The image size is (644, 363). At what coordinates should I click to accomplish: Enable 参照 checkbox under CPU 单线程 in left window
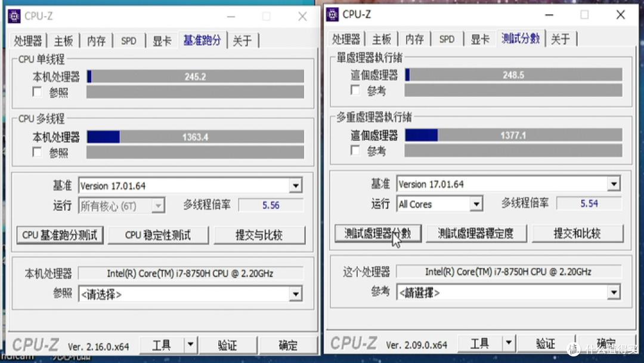[x=37, y=92]
